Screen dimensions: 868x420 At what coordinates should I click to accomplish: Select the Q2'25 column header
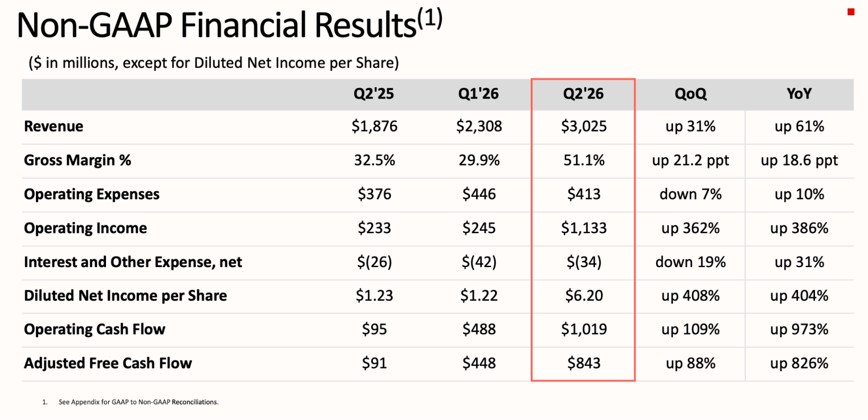(373, 94)
